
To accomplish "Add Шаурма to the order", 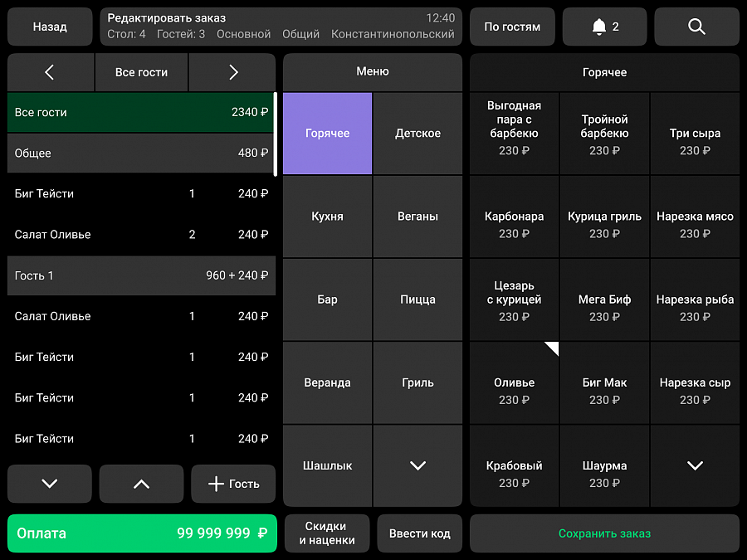I will [x=604, y=465].
